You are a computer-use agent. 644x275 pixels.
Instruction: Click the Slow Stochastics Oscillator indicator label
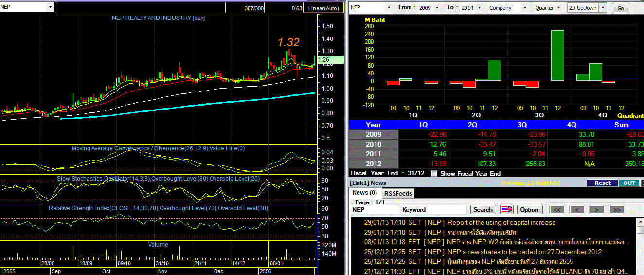pos(159,179)
